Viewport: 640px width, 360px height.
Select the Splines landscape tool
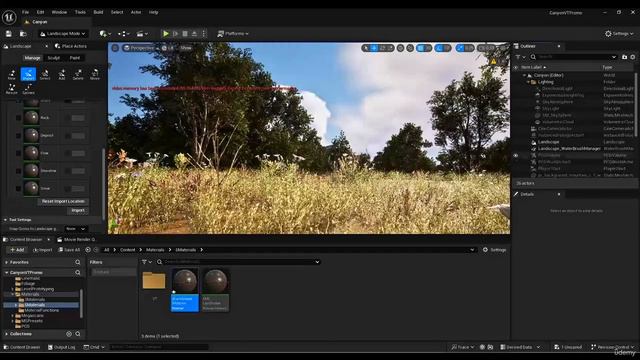[x=28, y=89]
